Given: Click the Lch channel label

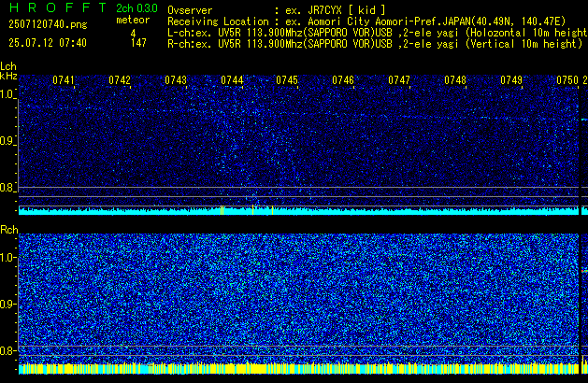Looking at the screenshot, I should point(8,66).
